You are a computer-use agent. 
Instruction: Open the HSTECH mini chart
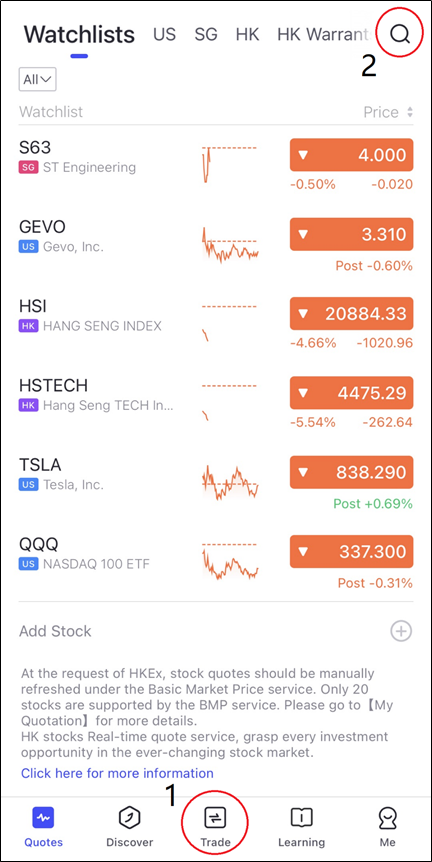point(230,403)
